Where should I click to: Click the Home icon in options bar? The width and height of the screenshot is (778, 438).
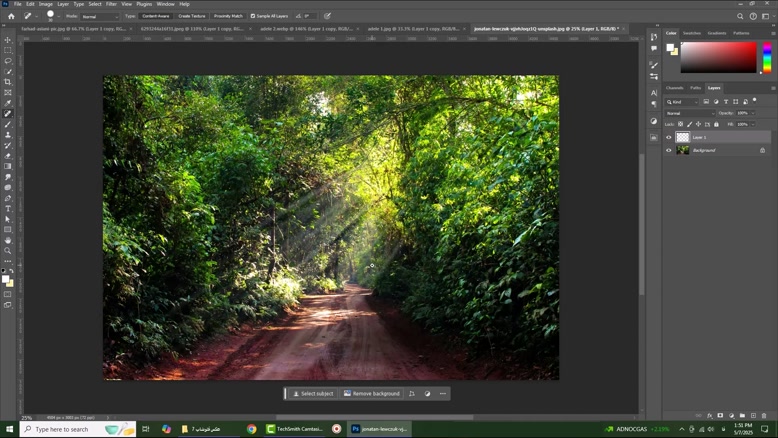(x=11, y=16)
